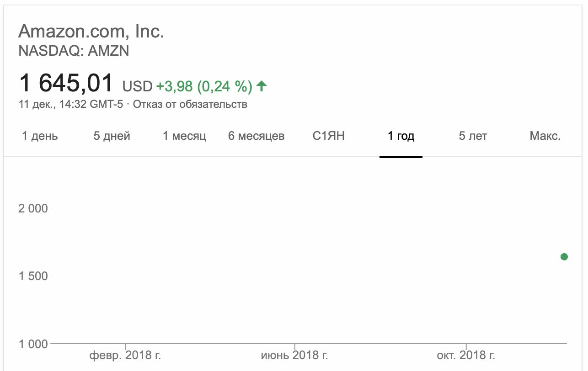Screen dimensions: 588x371
Task: Click the "окт. 2018 г." axis label
Action: point(466,355)
